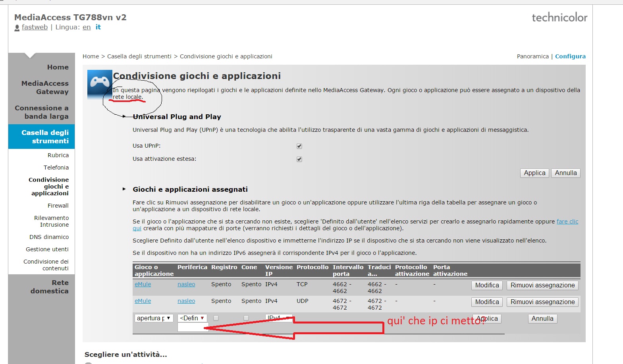
Task: Click the technicolor logo
Action: [x=559, y=17]
